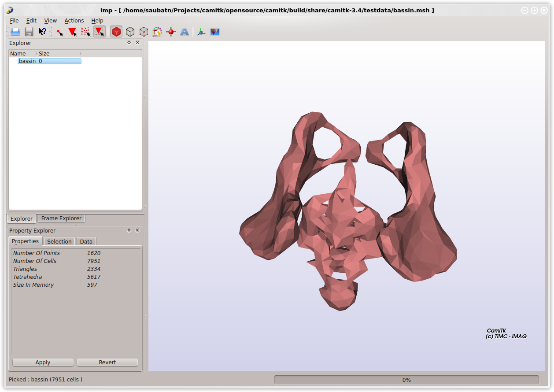Open the Actions menu

pyautogui.click(x=74, y=21)
